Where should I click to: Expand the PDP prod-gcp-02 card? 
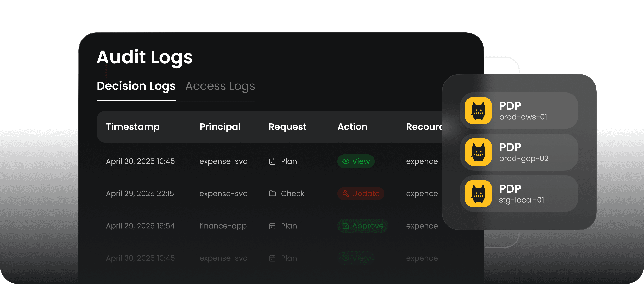519,152
